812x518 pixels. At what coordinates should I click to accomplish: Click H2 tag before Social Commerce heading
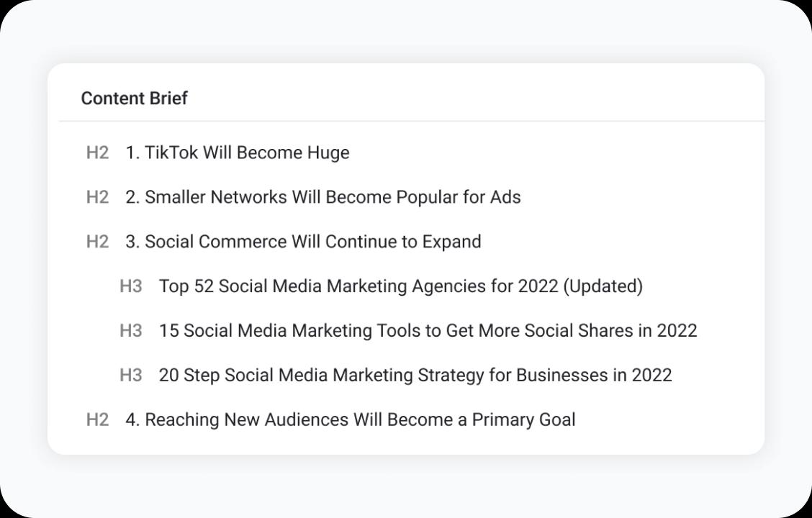click(97, 242)
